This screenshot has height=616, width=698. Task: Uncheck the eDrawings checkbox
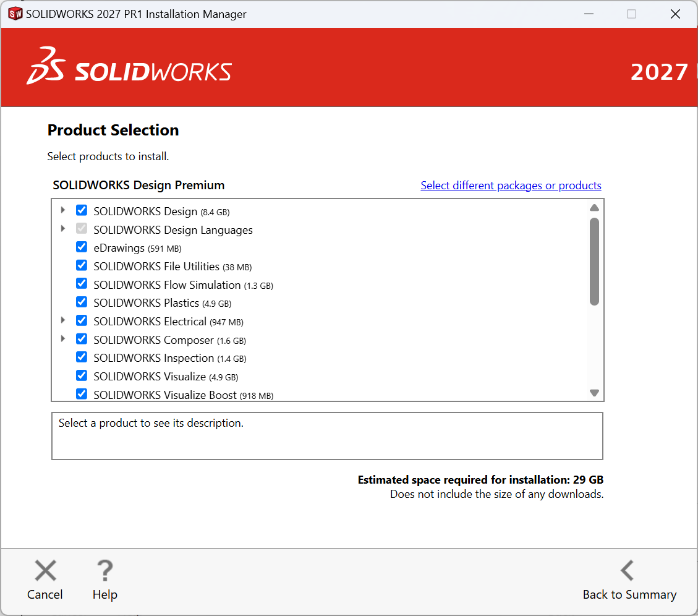tap(82, 247)
